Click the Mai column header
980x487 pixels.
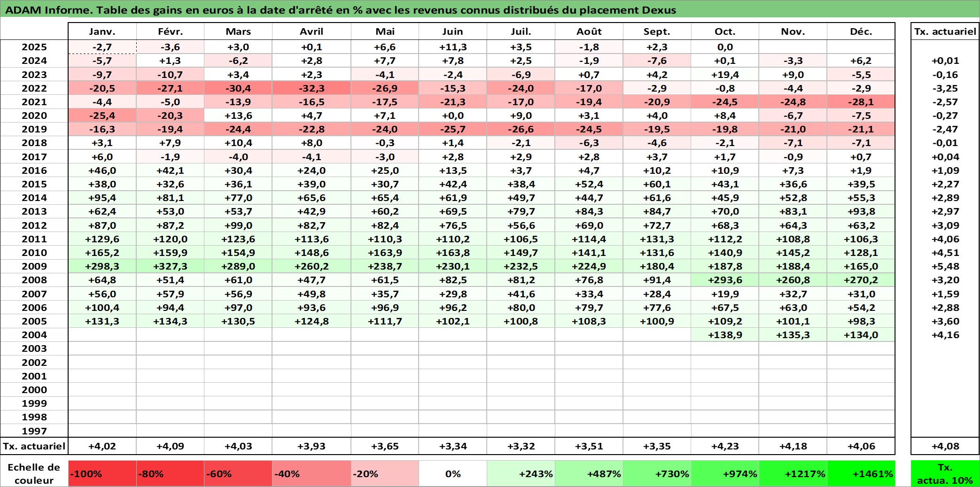[x=385, y=31]
